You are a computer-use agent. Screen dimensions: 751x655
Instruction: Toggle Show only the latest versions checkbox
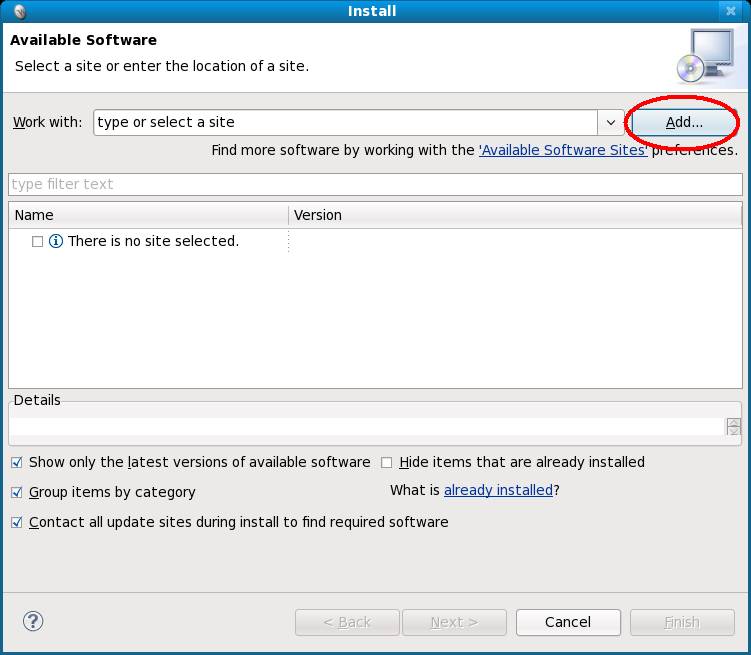coord(17,463)
